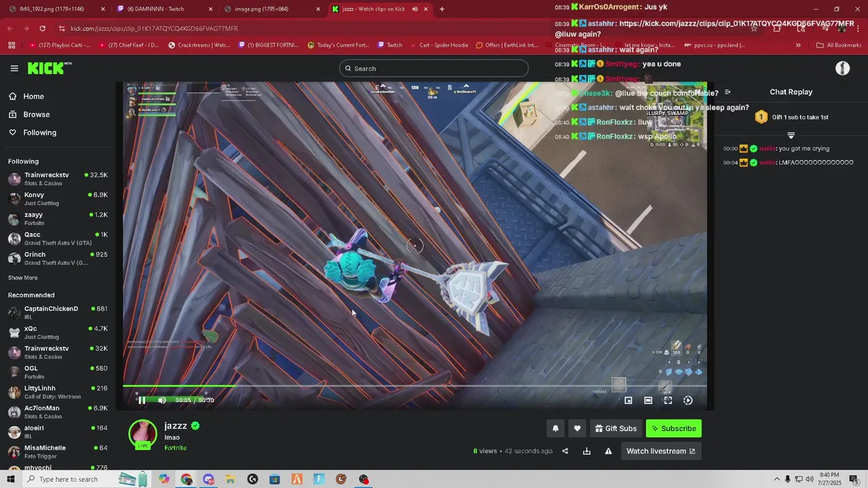Image resolution: width=868 pixels, height=488 pixels.
Task: Download the clip with download icon
Action: click(x=587, y=451)
